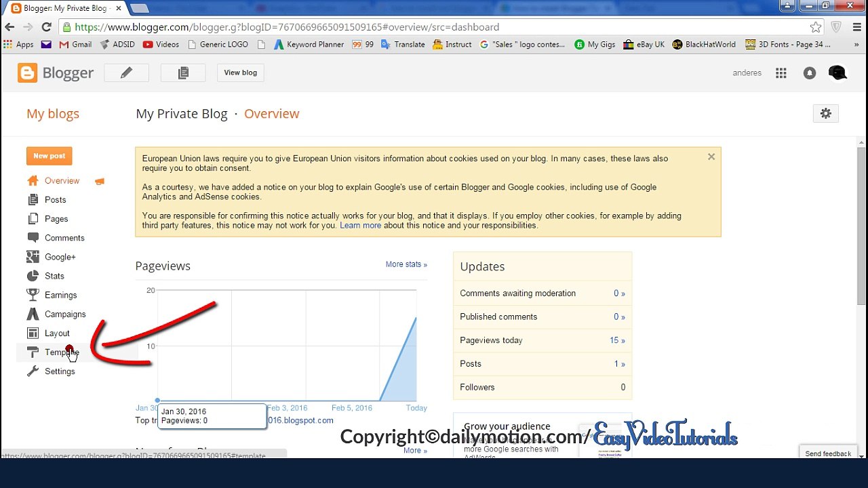Reload the page with refresh icon
This screenshot has height=488, width=868.
tap(46, 27)
